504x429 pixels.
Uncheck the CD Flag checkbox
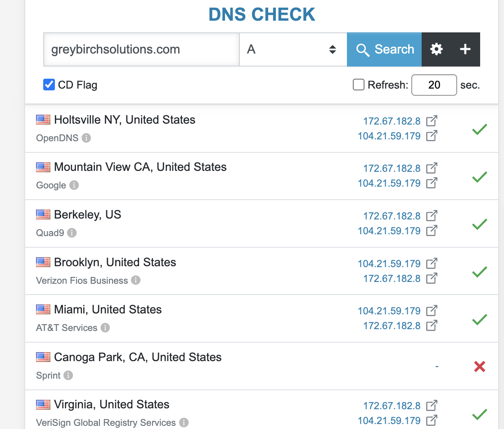click(x=49, y=85)
